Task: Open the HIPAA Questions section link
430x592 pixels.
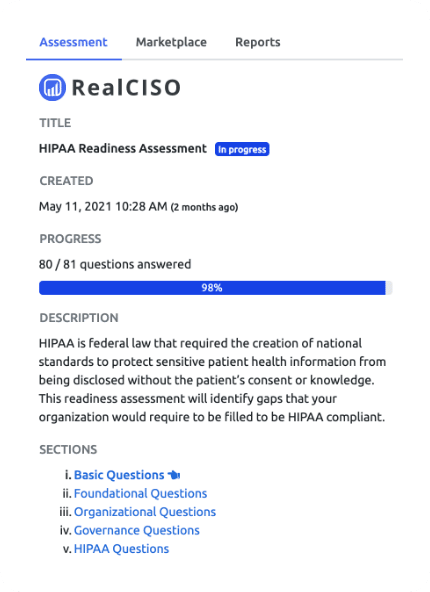Action: pos(122,549)
